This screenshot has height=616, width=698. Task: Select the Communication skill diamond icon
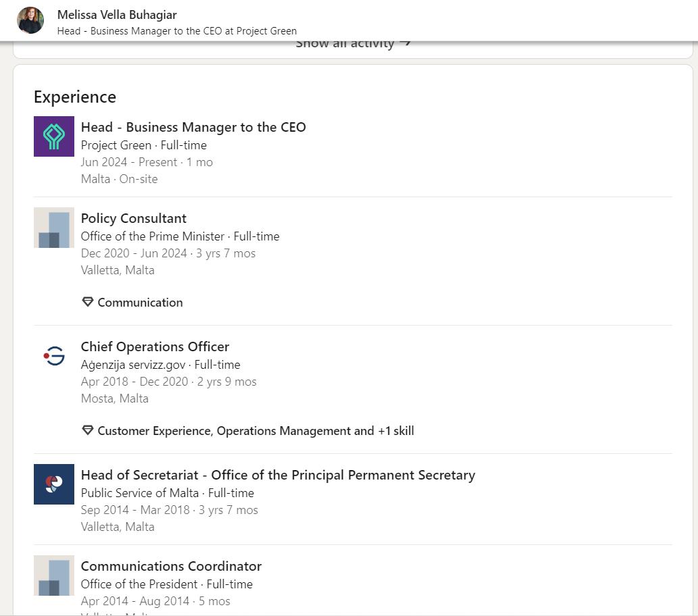tap(88, 302)
